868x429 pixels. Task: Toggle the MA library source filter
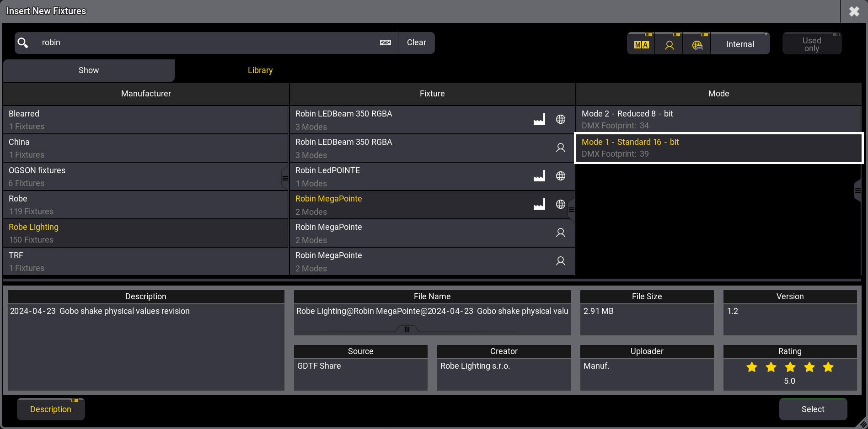coord(641,44)
